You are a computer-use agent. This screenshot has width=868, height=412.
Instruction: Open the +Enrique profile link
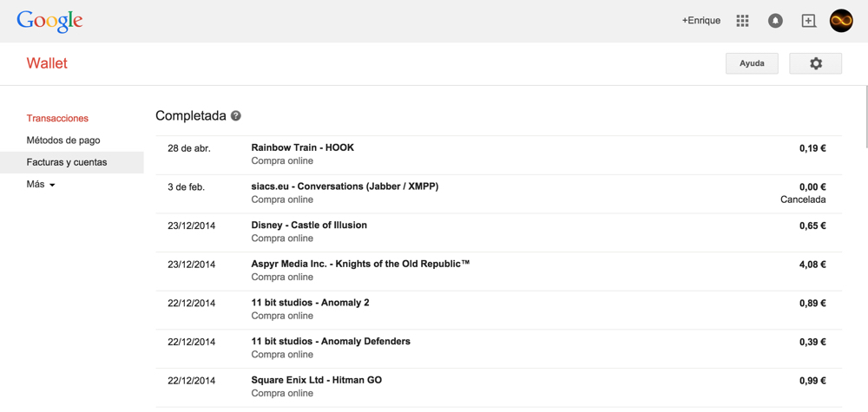700,21
